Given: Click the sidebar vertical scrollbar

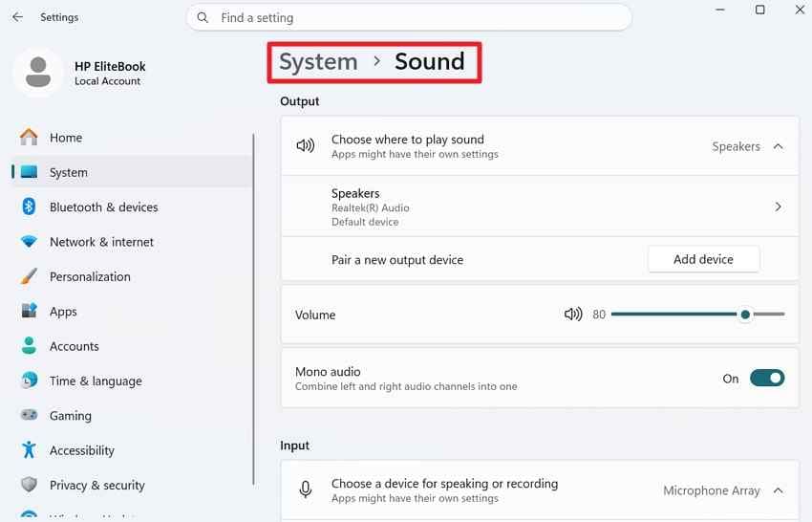Looking at the screenshot, I should (x=253, y=310).
